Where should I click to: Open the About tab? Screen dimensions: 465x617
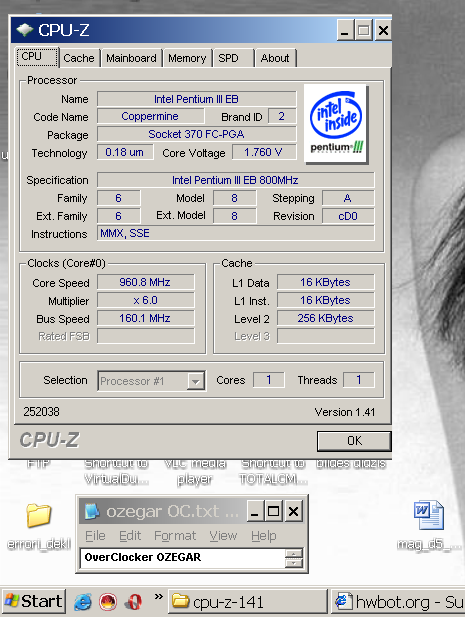(275, 58)
